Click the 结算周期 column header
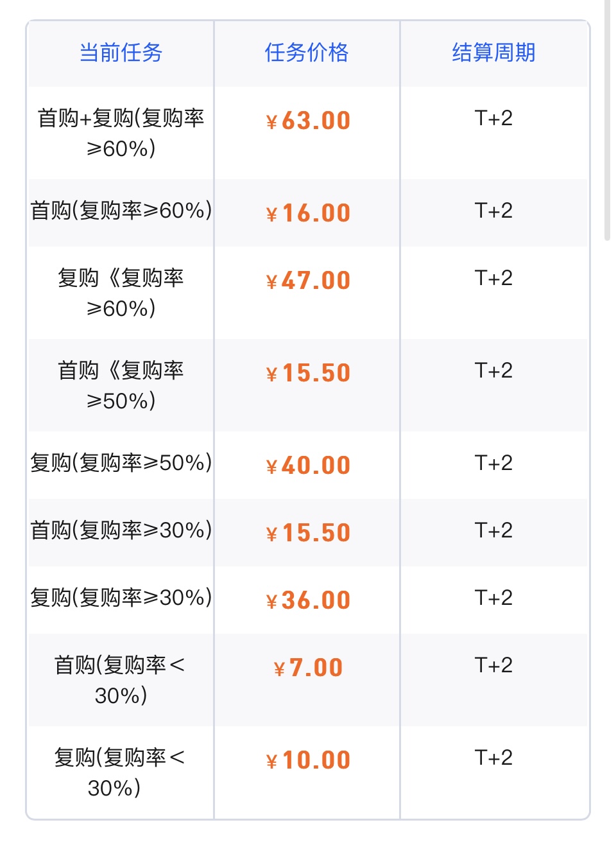 pos(493,53)
